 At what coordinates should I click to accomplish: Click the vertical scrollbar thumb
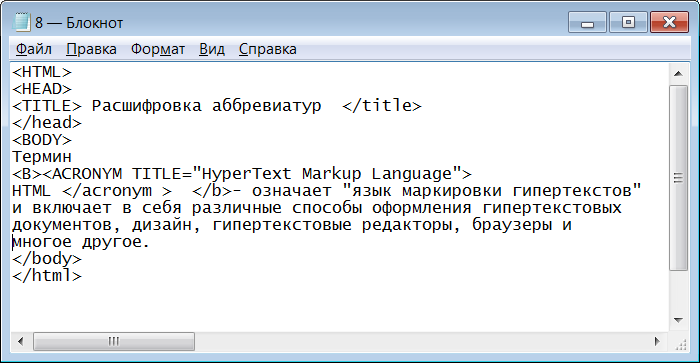pyautogui.click(x=679, y=178)
